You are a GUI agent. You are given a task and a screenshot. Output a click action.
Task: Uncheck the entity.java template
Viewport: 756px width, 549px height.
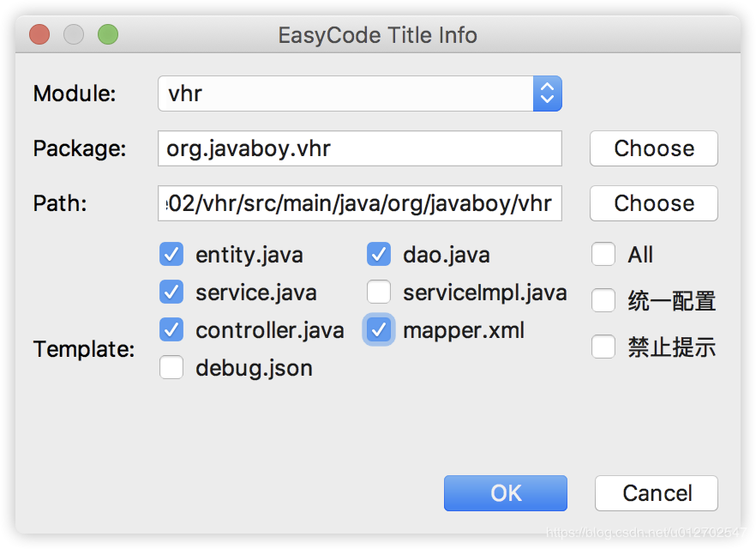pyautogui.click(x=171, y=254)
